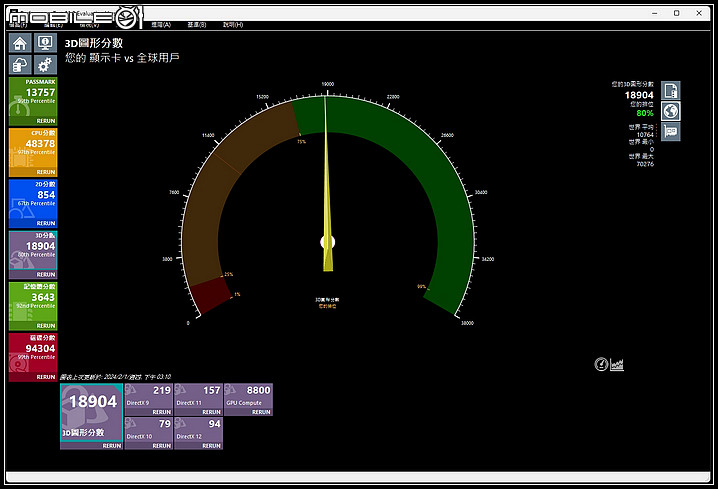Rerun the DirectX 9 test
718x489 pixels.
163,411
